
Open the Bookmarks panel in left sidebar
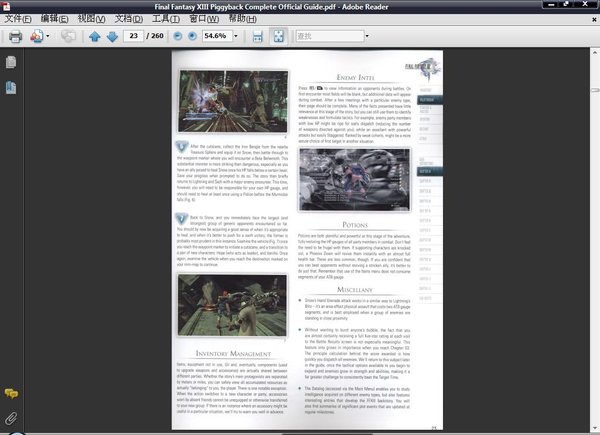(x=11, y=87)
